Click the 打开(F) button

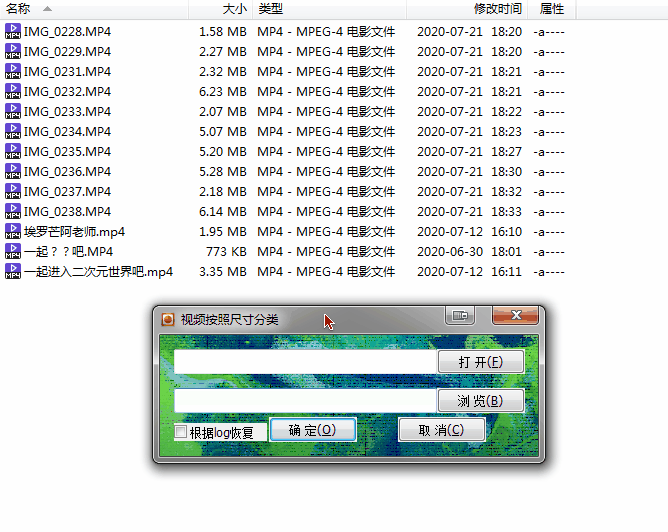pos(481,362)
